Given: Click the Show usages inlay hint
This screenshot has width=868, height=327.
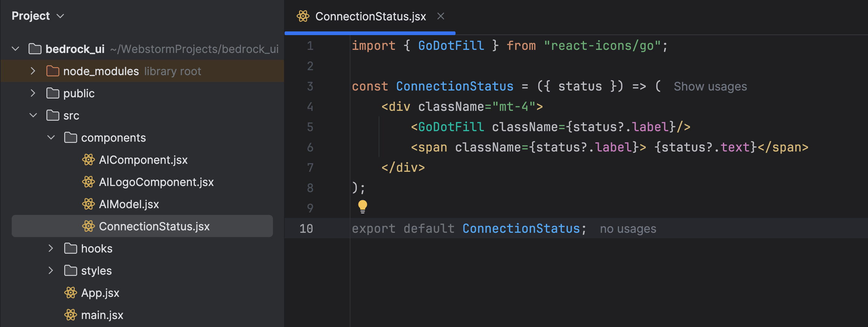Looking at the screenshot, I should point(710,87).
